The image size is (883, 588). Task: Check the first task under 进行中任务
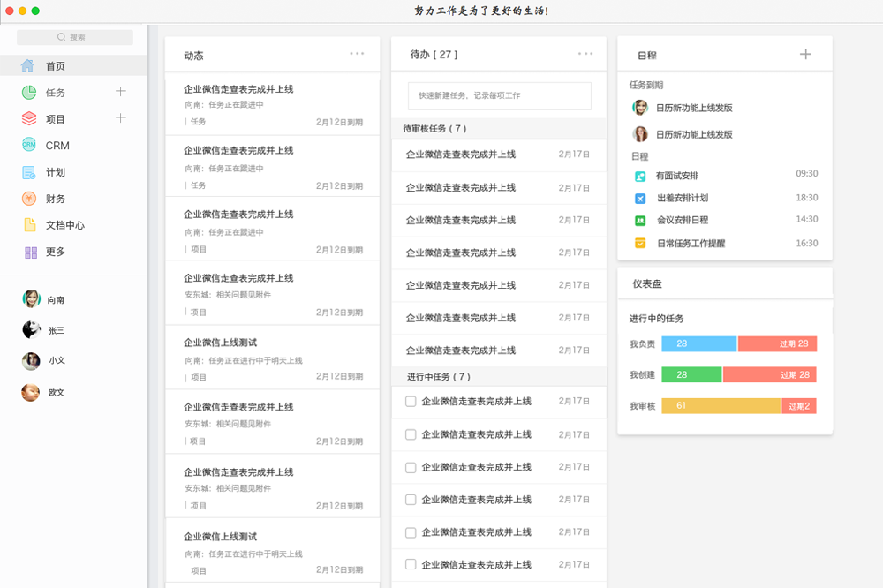coord(411,402)
